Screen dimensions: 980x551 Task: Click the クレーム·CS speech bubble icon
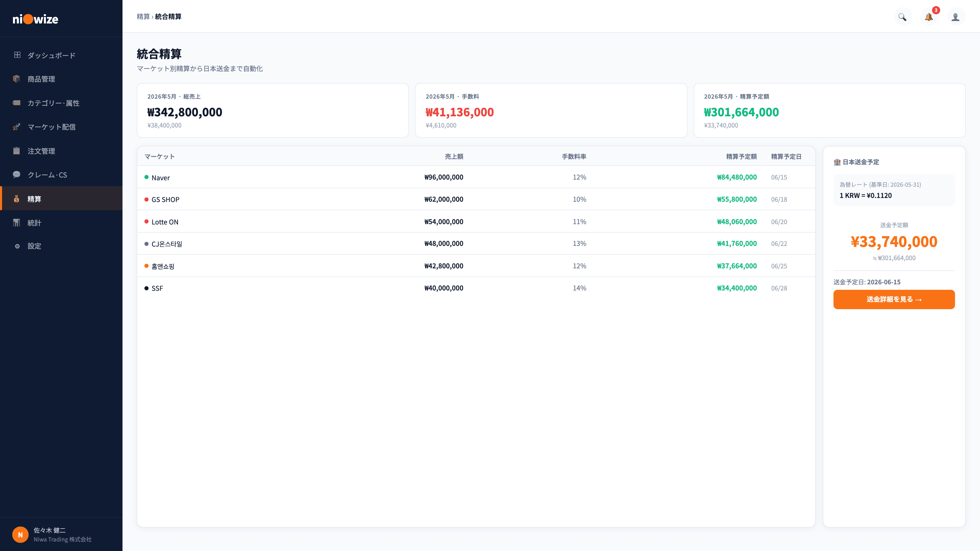pyautogui.click(x=17, y=174)
